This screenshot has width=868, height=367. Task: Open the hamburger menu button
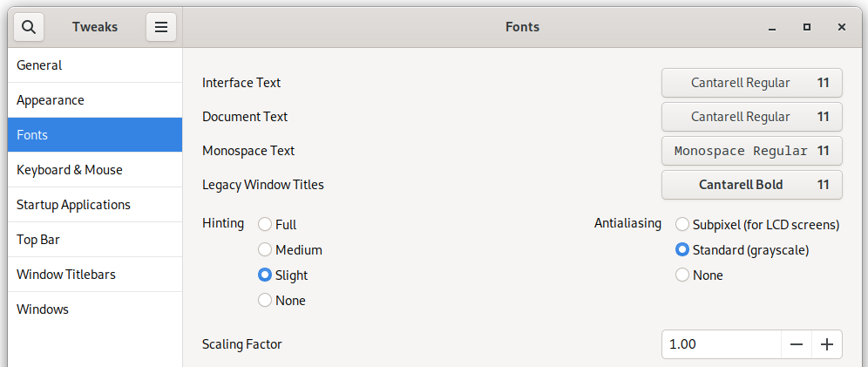point(161,27)
